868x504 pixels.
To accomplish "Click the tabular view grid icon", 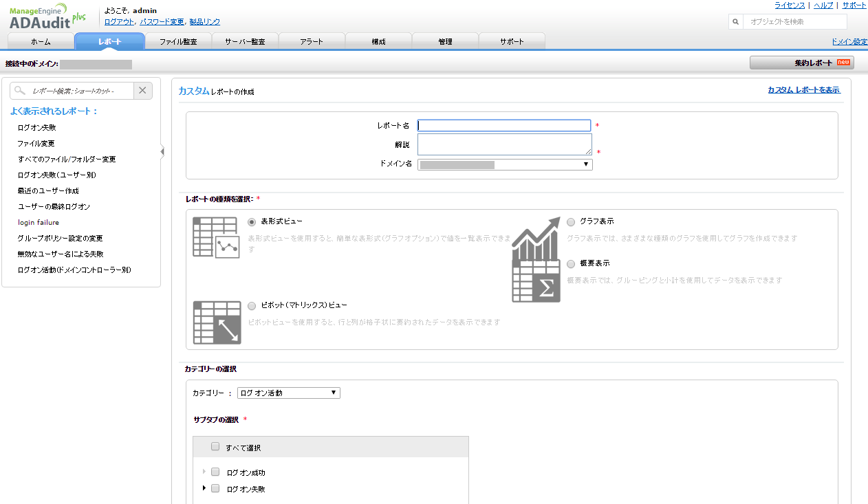I will (x=215, y=237).
